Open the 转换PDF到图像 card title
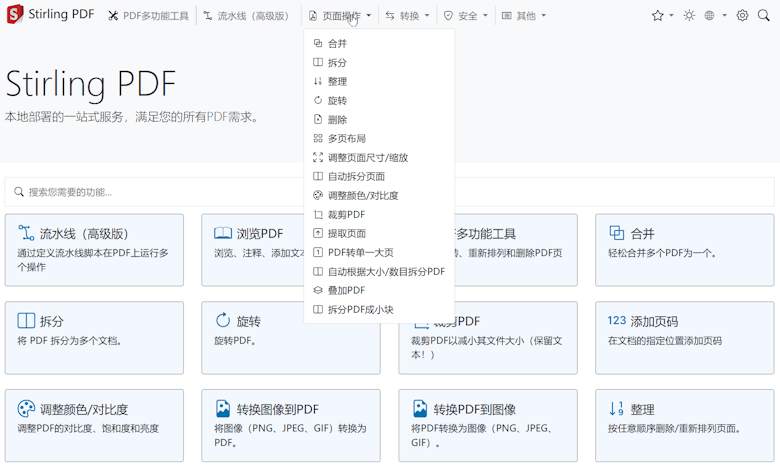 coord(474,409)
